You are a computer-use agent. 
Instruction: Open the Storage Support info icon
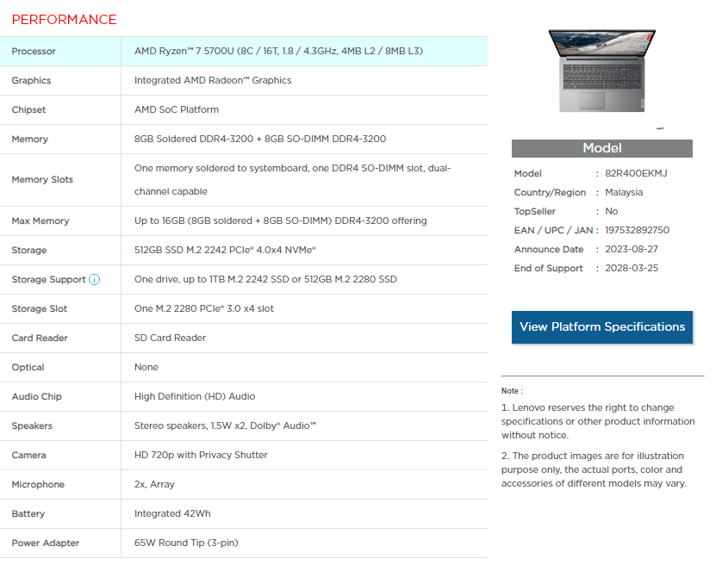point(94,279)
